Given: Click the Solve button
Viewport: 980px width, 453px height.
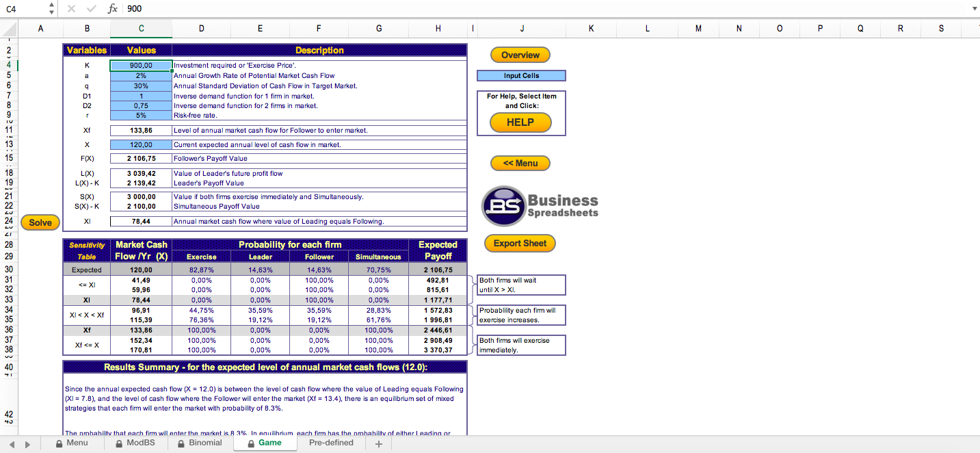Looking at the screenshot, I should tap(40, 222).
